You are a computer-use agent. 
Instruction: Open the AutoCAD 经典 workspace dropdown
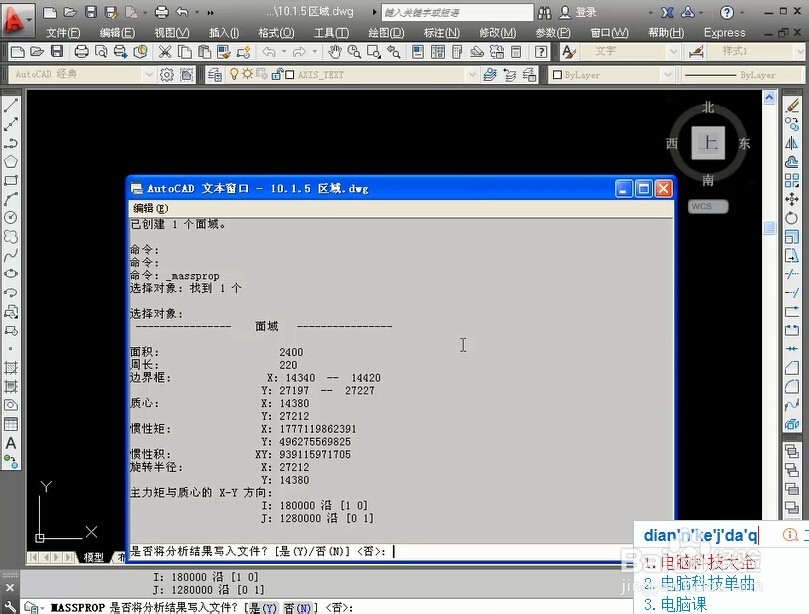pyautogui.click(x=149, y=75)
